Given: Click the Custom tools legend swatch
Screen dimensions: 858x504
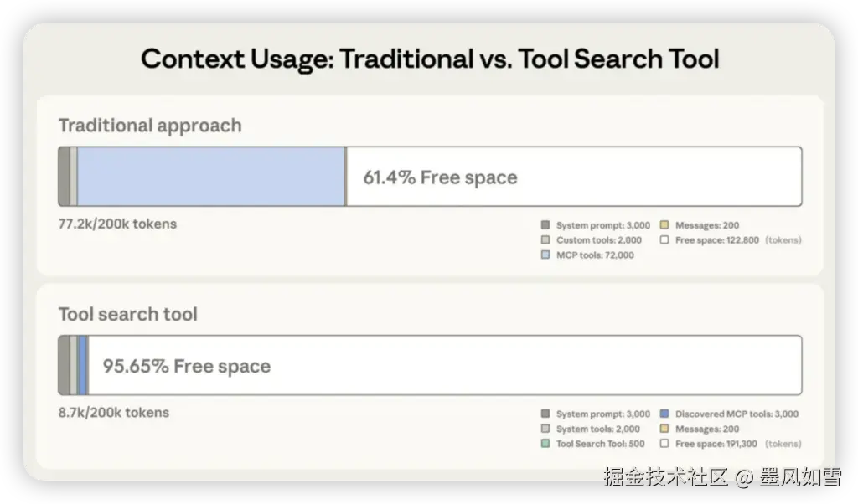Looking at the screenshot, I should (x=545, y=240).
